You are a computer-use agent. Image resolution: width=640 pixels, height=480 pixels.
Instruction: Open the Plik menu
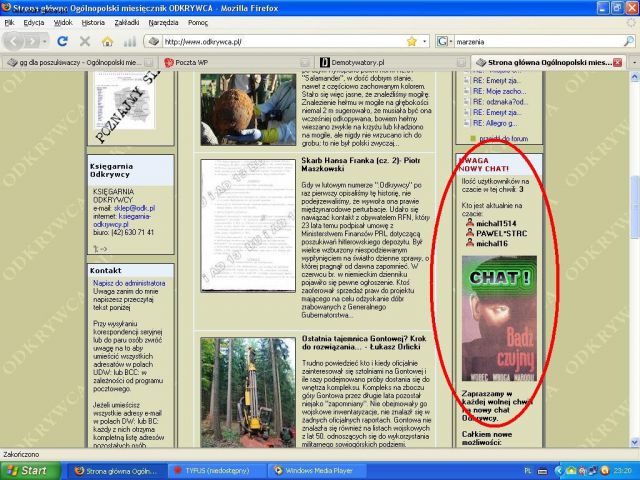pos(9,23)
